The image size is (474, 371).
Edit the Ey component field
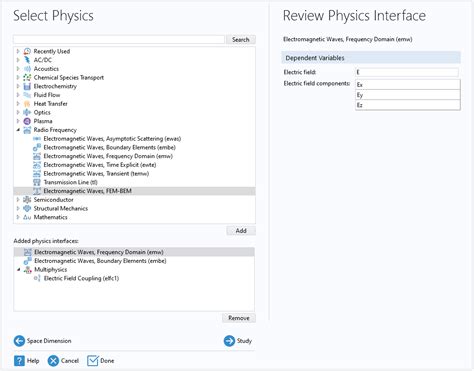[408, 95]
